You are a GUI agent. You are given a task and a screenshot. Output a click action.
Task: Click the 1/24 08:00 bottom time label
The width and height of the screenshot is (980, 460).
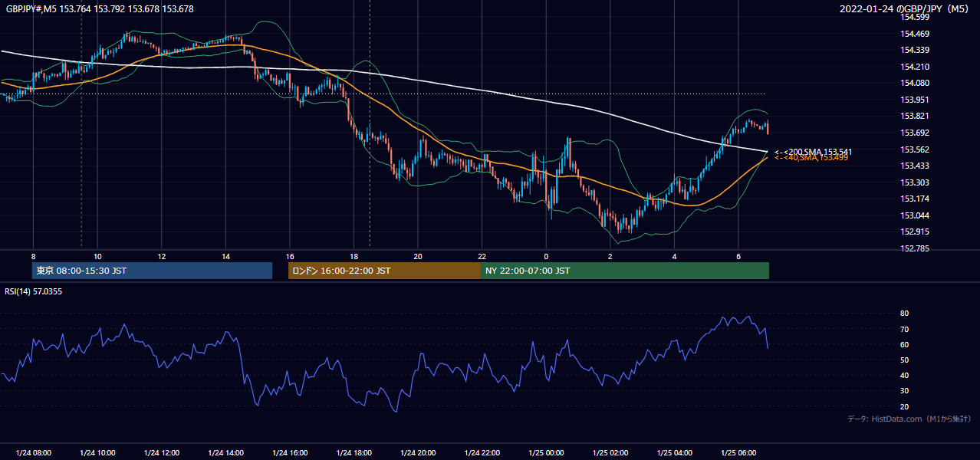(33, 453)
